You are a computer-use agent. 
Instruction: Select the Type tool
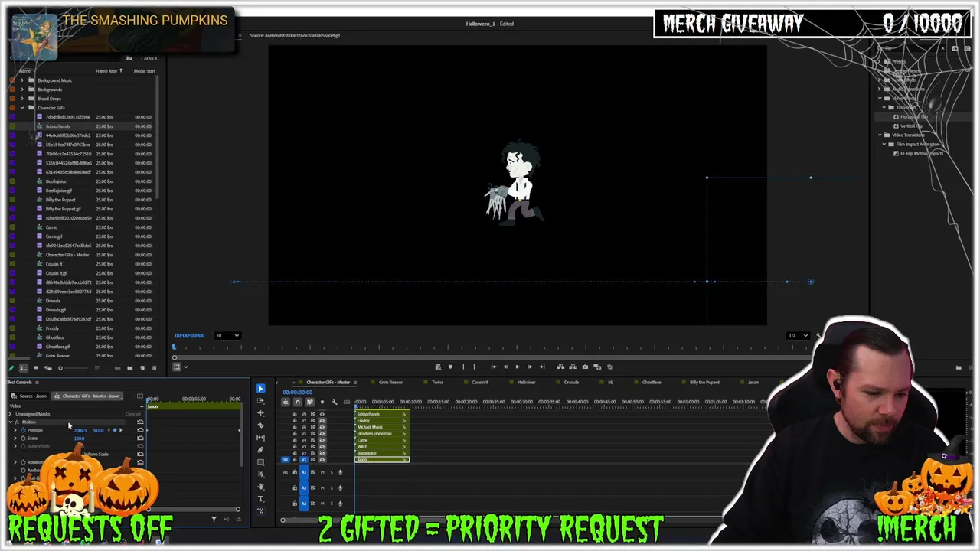[260, 499]
